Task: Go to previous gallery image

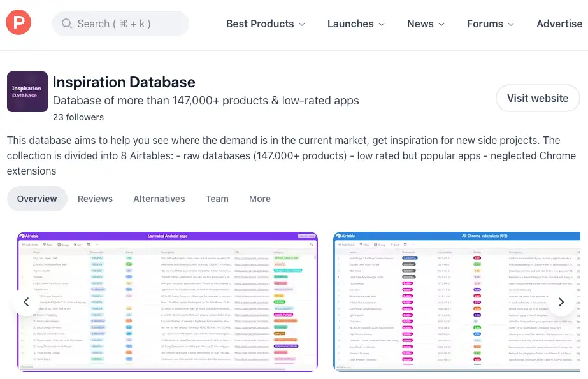Action: (x=26, y=302)
